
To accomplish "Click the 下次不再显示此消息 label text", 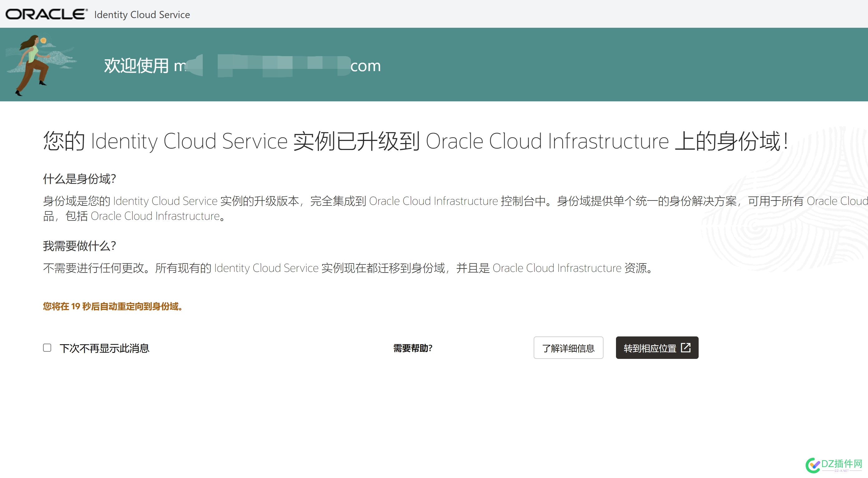I will 104,348.
